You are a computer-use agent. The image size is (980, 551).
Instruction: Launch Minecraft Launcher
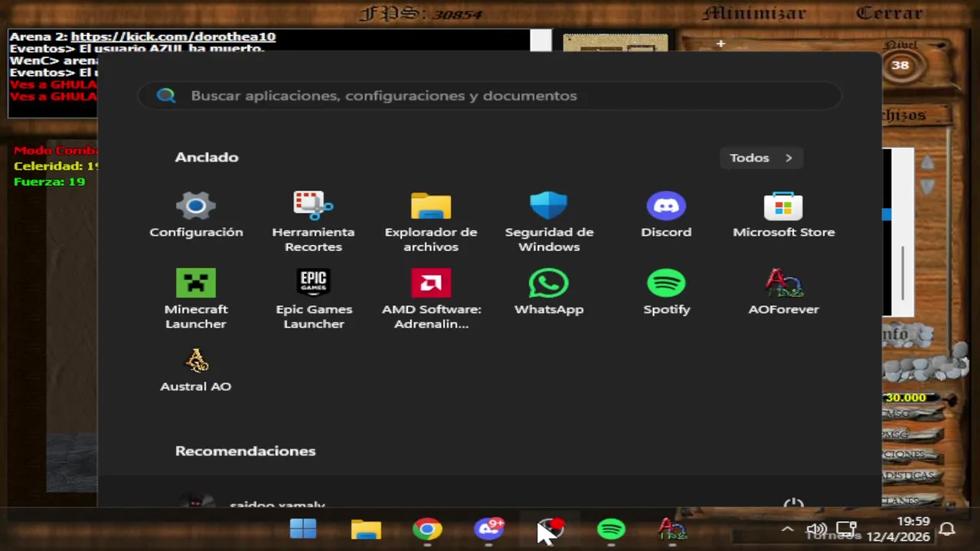point(196,299)
